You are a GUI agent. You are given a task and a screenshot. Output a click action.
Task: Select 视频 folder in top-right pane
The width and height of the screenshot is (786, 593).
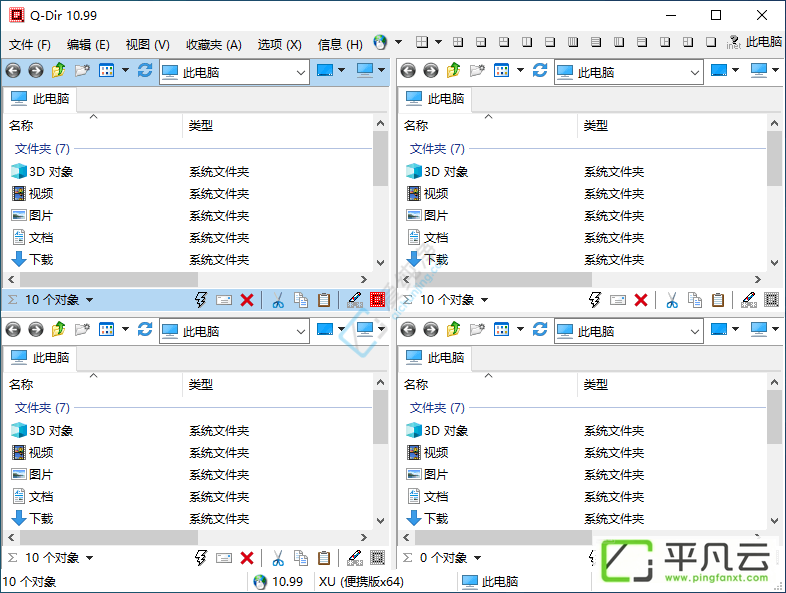pos(427,193)
